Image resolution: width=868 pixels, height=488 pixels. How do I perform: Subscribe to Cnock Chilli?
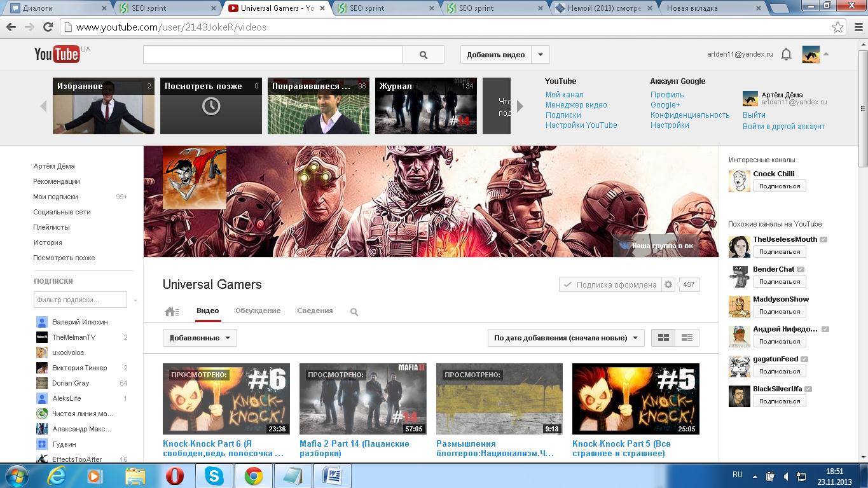pyautogui.click(x=780, y=186)
